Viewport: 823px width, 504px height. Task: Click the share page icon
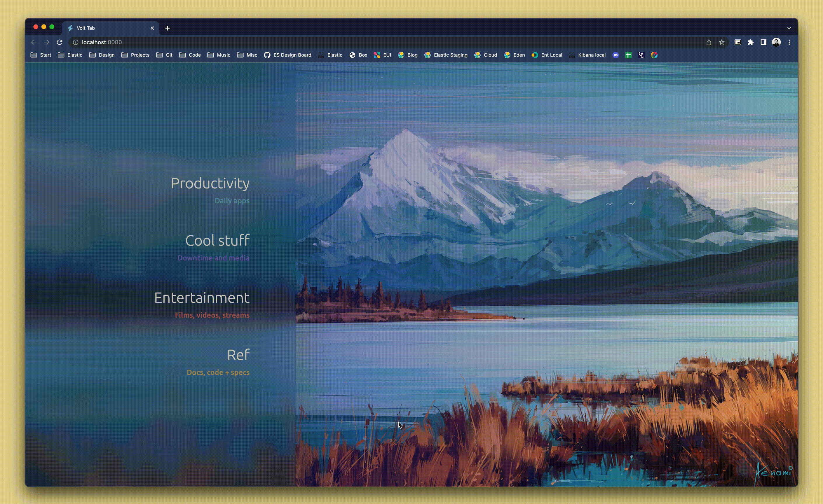pyautogui.click(x=709, y=42)
